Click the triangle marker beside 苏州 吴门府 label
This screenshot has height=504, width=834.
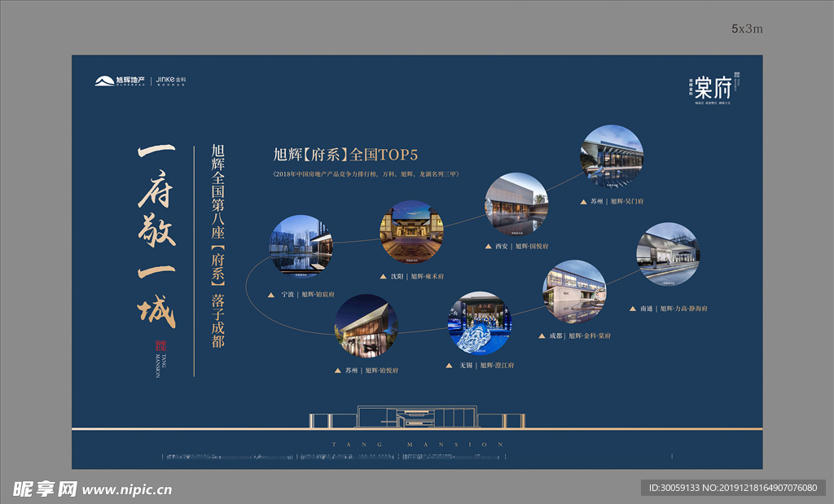pos(583,202)
